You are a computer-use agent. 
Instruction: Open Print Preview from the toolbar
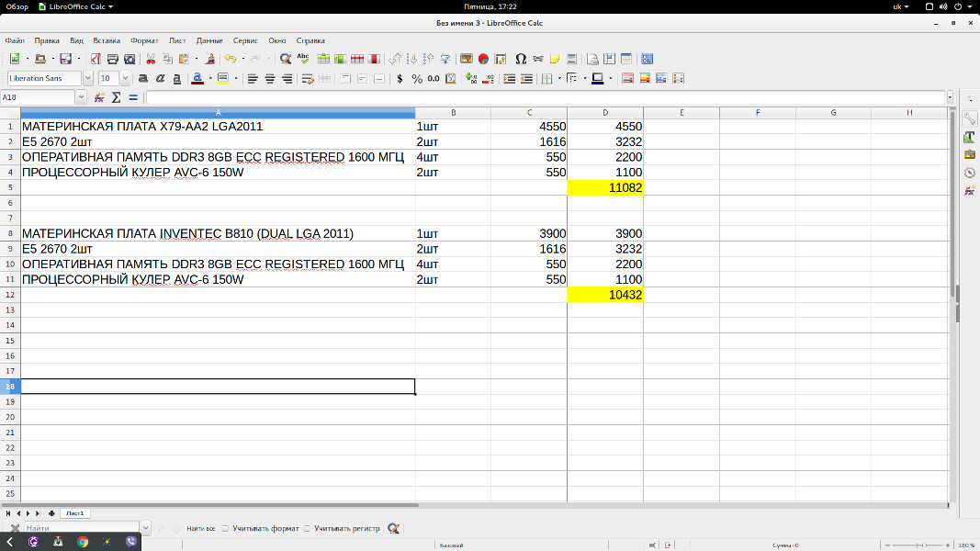click(x=130, y=59)
